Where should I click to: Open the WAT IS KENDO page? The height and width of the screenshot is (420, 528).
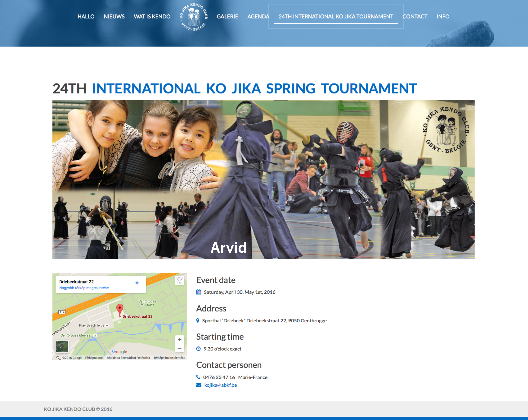(x=152, y=16)
